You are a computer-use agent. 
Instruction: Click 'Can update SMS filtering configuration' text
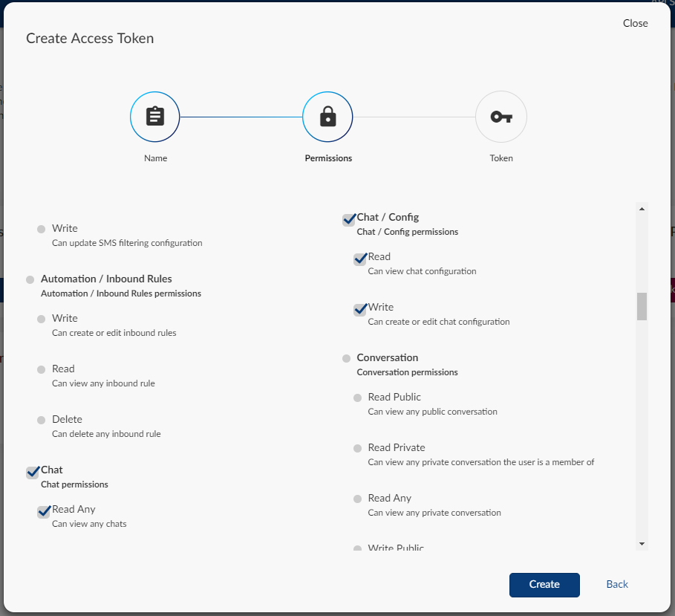tap(127, 243)
